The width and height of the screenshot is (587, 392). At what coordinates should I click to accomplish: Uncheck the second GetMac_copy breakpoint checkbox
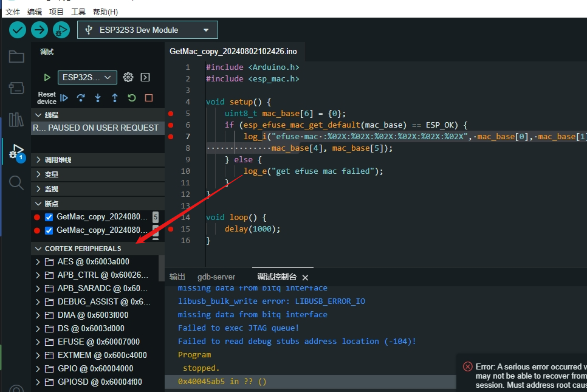click(49, 230)
